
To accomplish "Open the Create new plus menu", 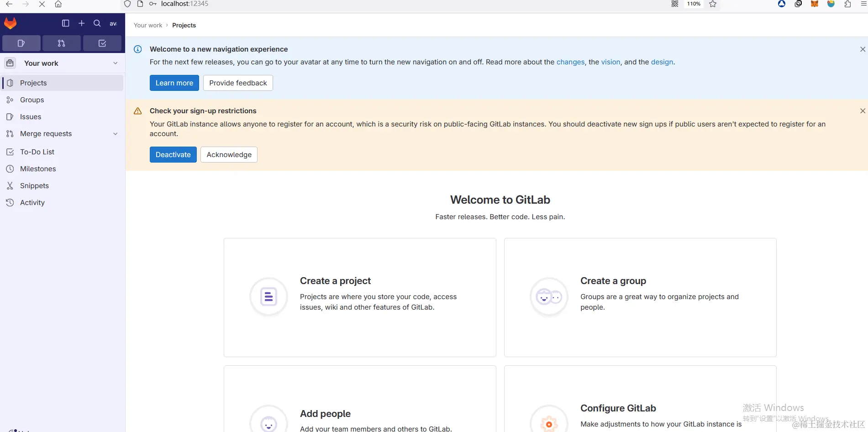I will coord(82,23).
